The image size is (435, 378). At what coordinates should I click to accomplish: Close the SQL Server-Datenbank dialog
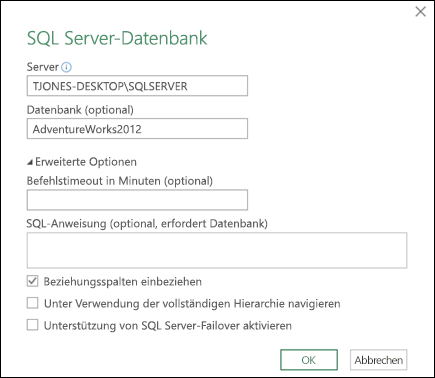pos(420,12)
